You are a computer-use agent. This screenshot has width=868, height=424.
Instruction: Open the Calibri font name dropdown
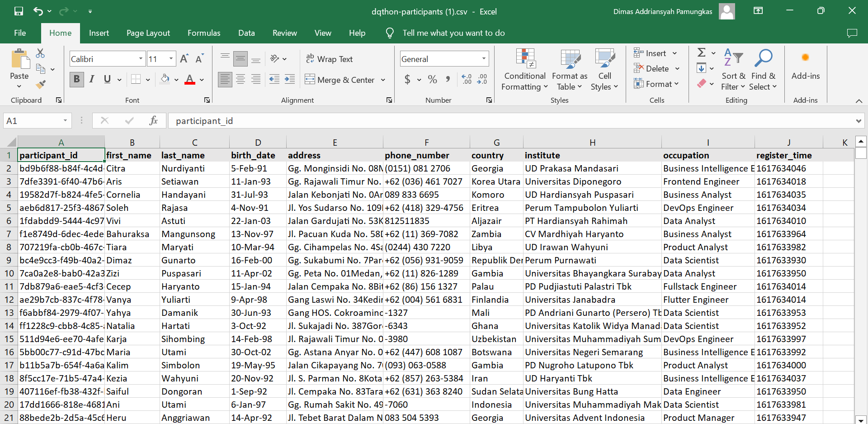point(141,59)
